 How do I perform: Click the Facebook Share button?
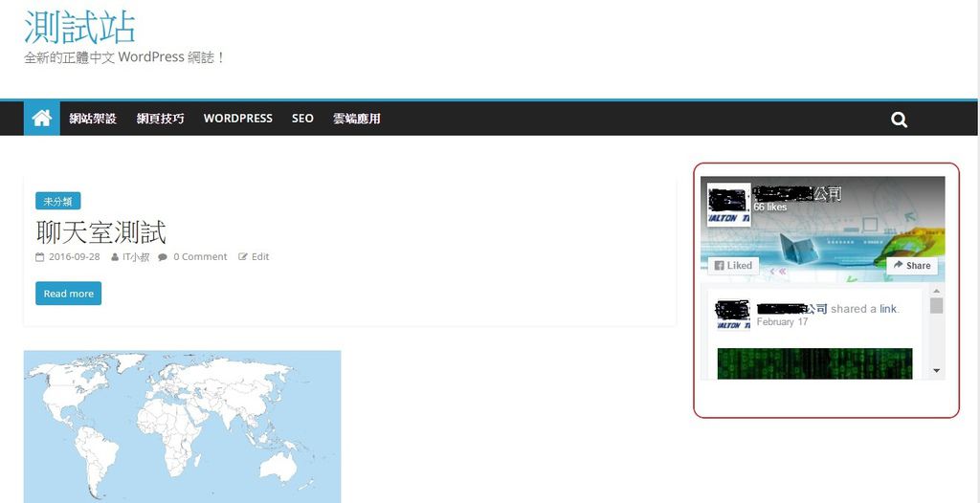click(912, 266)
